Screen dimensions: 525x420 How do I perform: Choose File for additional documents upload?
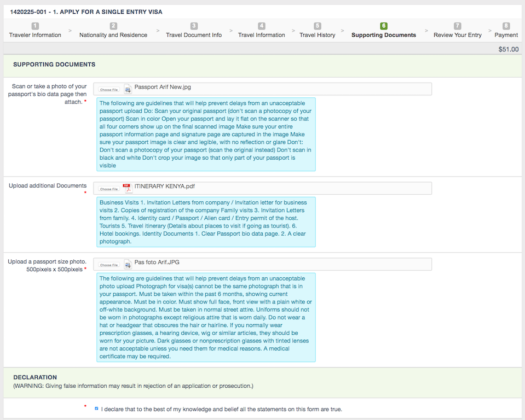pyautogui.click(x=108, y=189)
